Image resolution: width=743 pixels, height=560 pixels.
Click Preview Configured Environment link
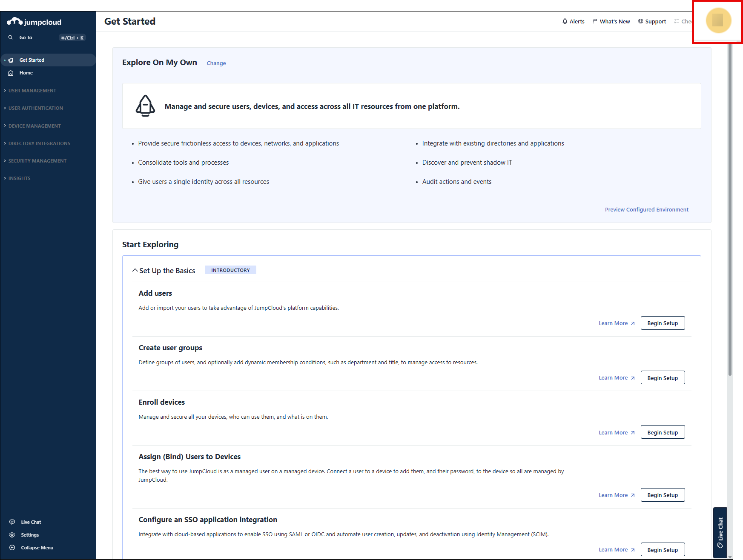(646, 209)
